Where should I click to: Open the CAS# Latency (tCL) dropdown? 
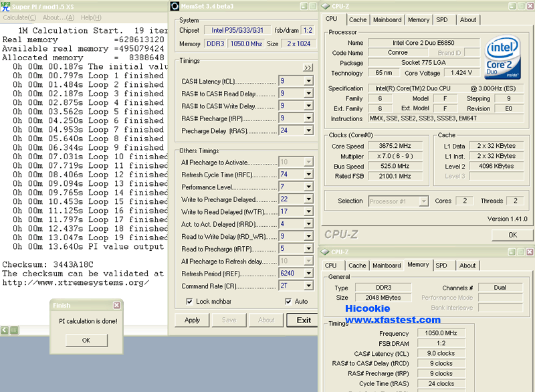pyautogui.click(x=308, y=81)
